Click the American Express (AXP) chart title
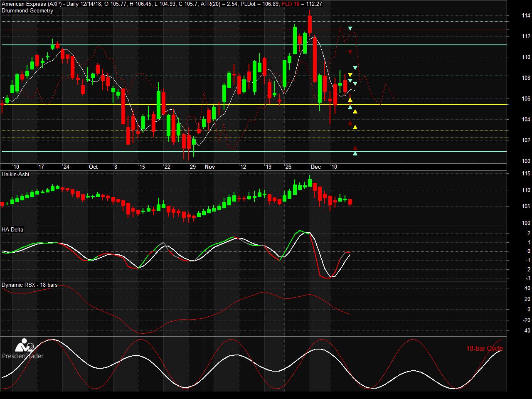This screenshot has width=532, height=399. click(32, 4)
